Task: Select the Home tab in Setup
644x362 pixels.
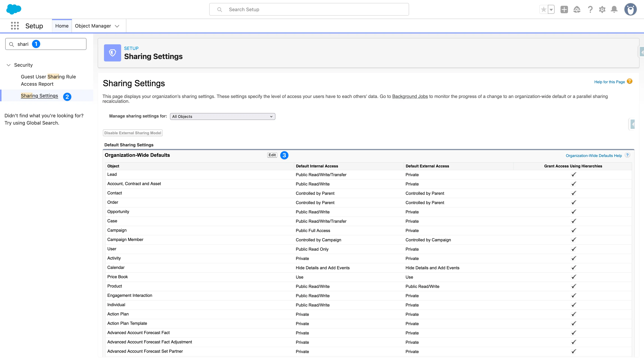Action: tap(62, 26)
